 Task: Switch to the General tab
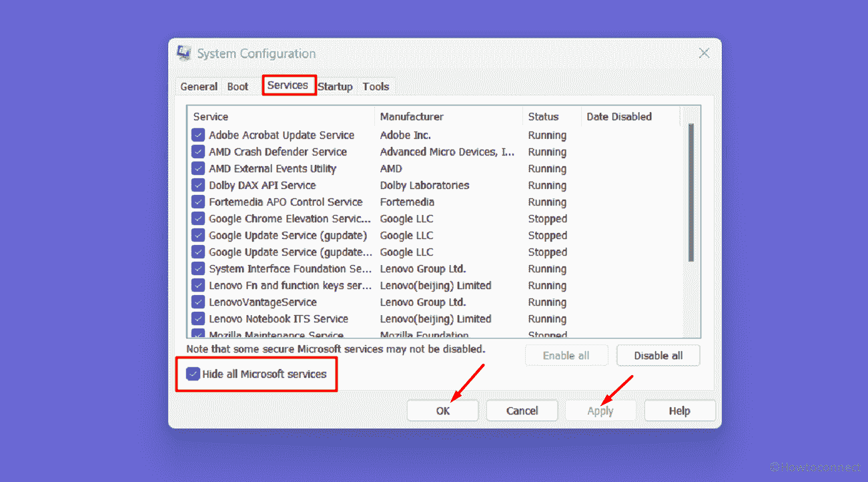point(199,87)
